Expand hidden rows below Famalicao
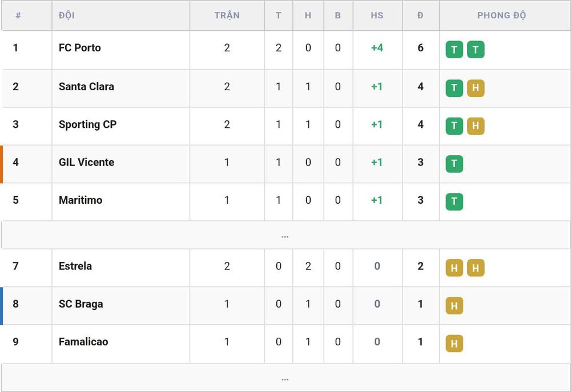This screenshot has width=571, height=392. 285,378
